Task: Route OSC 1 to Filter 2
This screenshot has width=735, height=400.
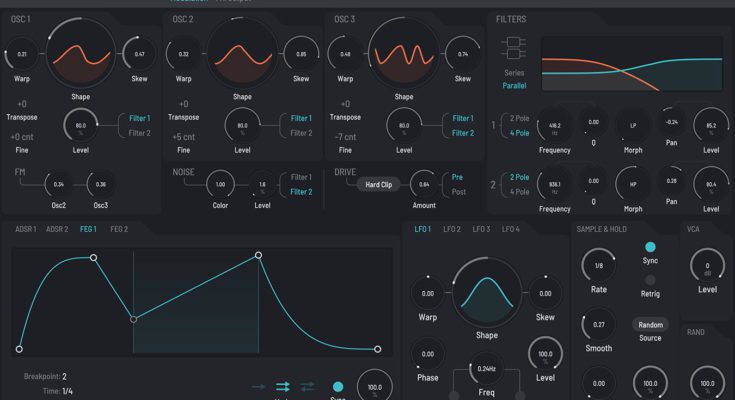Action: click(x=140, y=132)
